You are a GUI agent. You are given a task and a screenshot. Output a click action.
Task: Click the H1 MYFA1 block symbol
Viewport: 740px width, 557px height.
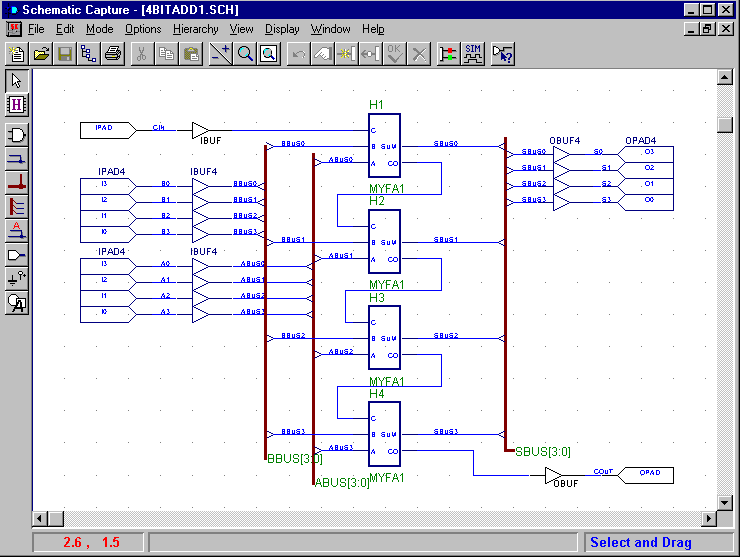point(384,145)
